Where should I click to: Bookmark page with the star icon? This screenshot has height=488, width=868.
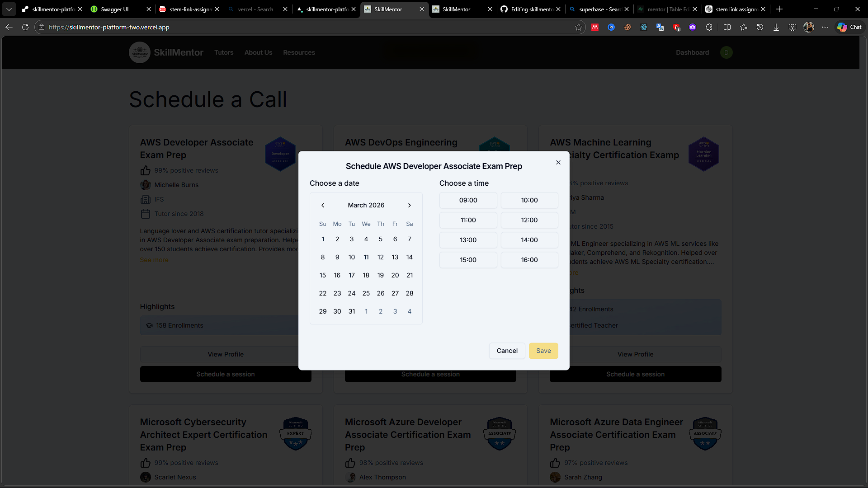coord(579,27)
